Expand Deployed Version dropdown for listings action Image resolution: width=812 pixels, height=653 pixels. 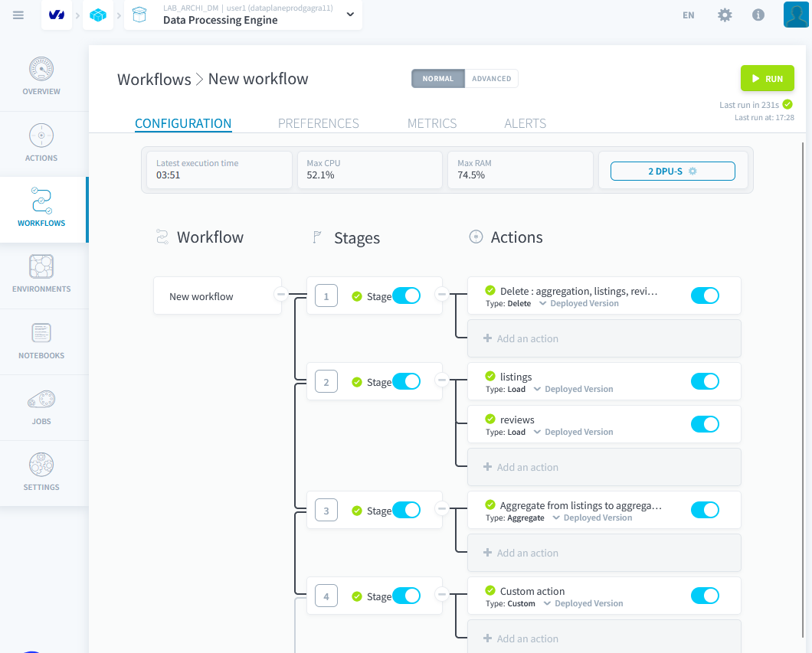[573, 389]
